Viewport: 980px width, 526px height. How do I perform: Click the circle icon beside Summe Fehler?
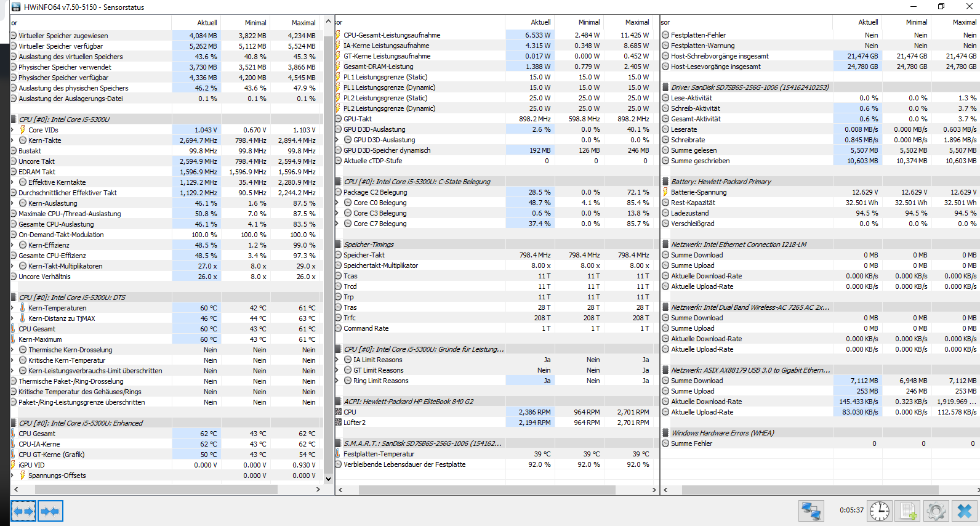coord(665,443)
